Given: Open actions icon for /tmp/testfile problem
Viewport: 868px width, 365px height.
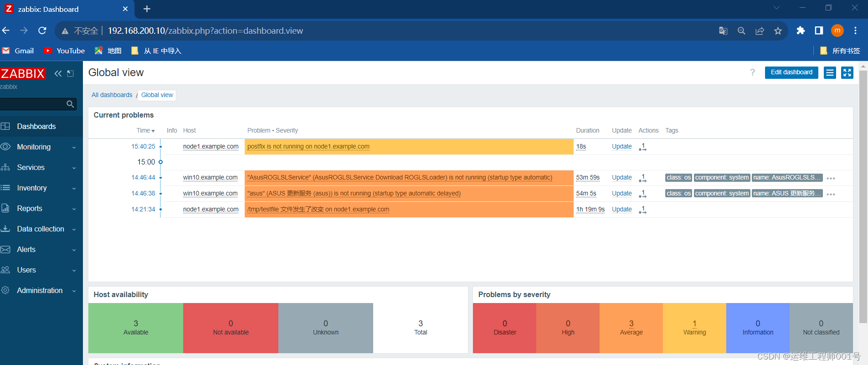Looking at the screenshot, I should pos(642,210).
